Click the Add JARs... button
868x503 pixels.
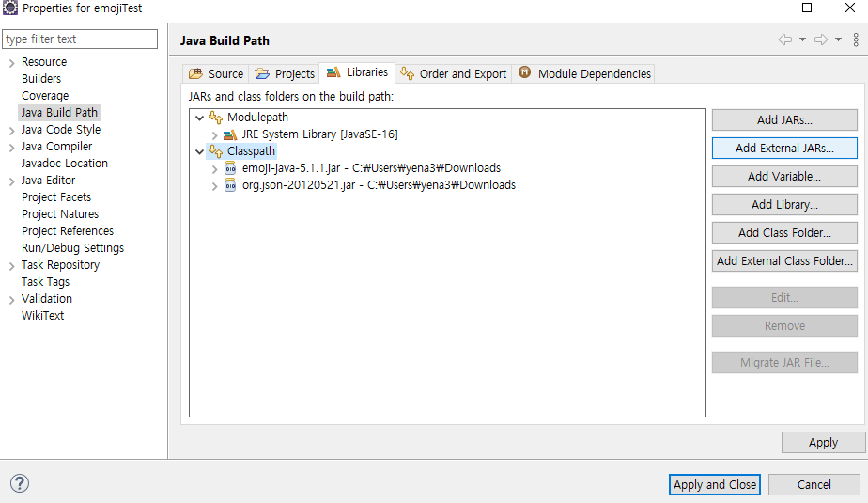(x=784, y=119)
